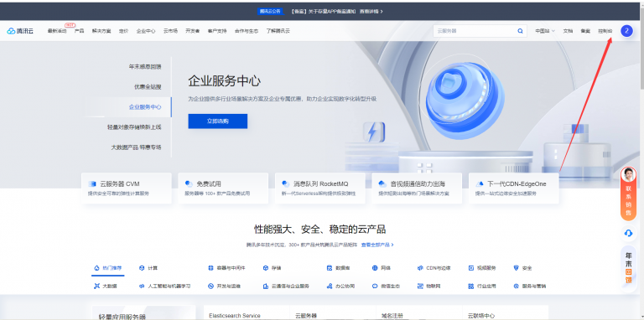
Task: Select the 云通信与企业服务 category icon
Action: pos(265,286)
